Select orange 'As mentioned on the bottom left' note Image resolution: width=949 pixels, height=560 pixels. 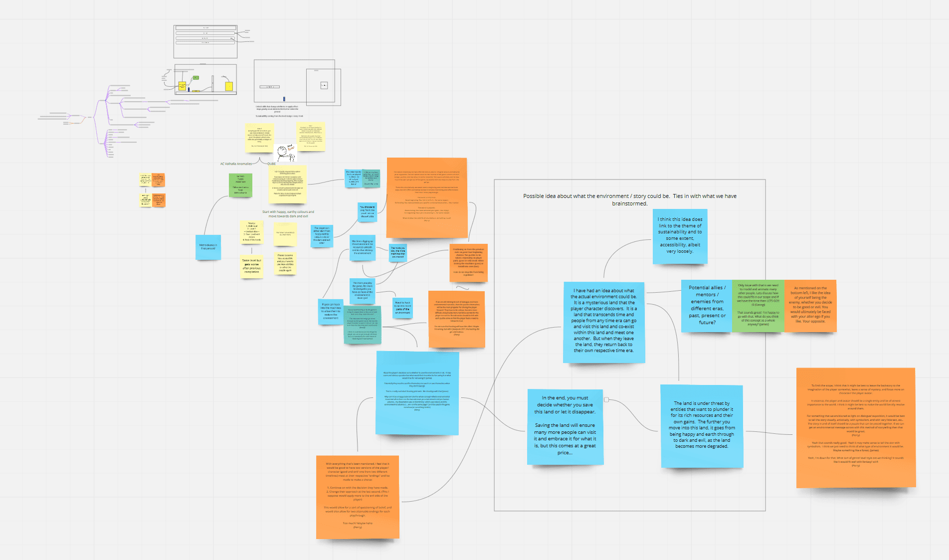pyautogui.click(x=810, y=305)
